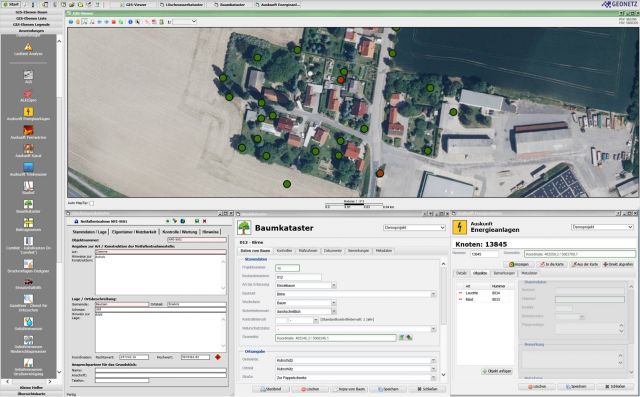Open the Kontrollen tab in Baumkataster
The height and width of the screenshot is (397, 640).
284,251
